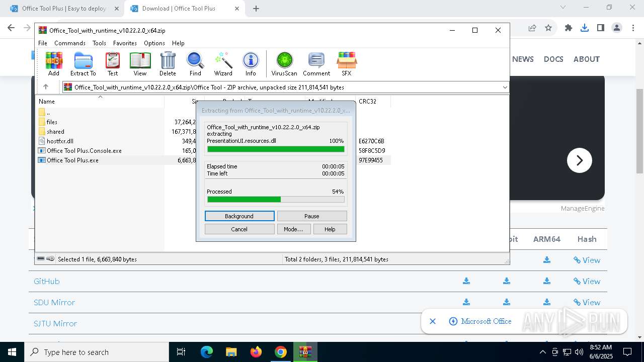
Task: Click the SFX toolbar icon
Action: [347, 64]
